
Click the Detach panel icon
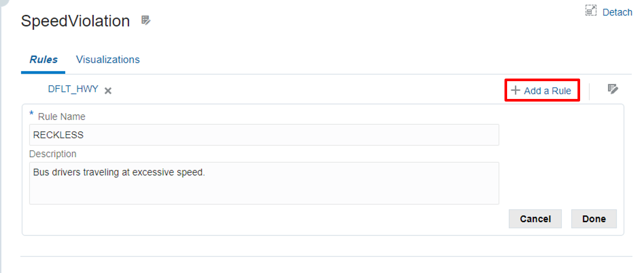click(x=591, y=11)
